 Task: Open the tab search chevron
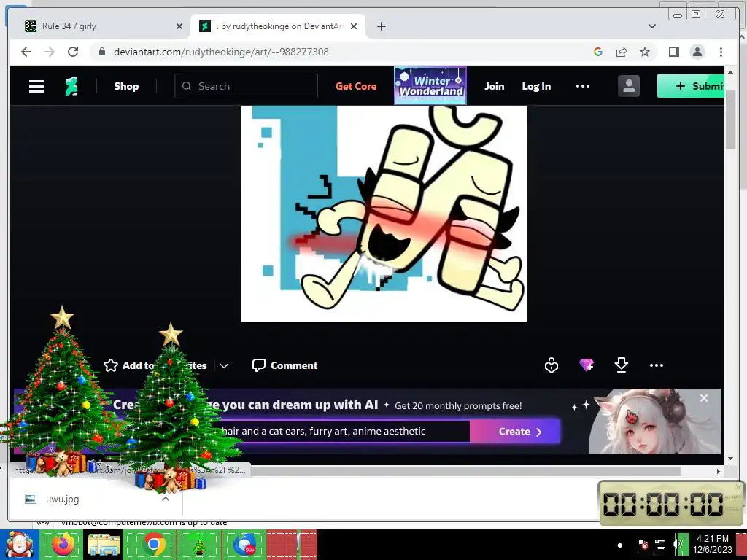(x=652, y=26)
